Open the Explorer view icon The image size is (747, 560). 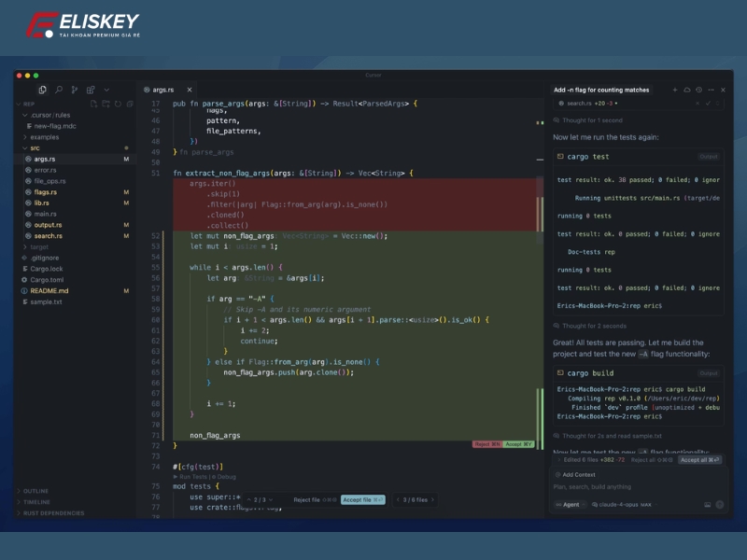coord(43,90)
